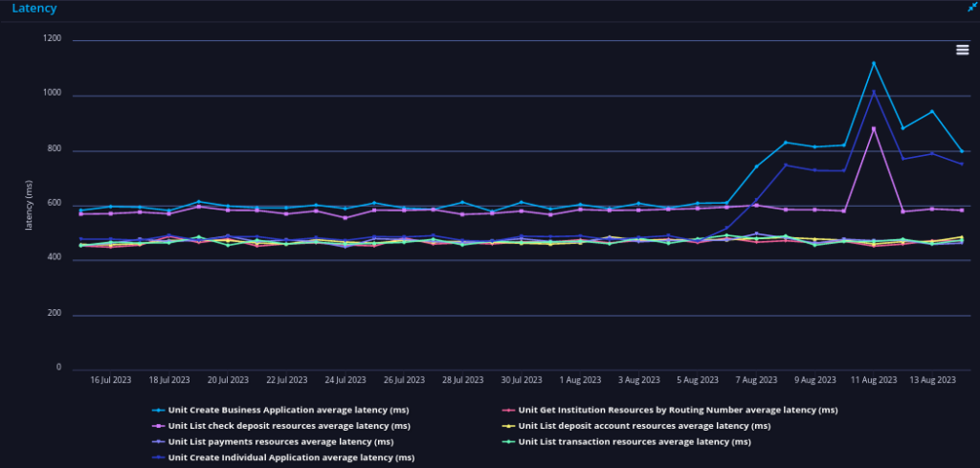Click the 5 Aug 2023 axis label
Image resolution: width=980 pixels, height=468 pixels.
click(698, 380)
